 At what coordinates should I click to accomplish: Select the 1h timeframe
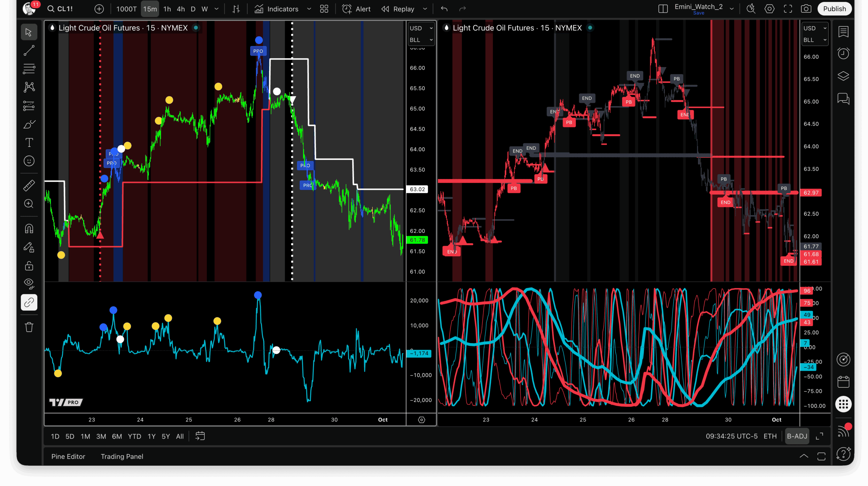tap(167, 9)
